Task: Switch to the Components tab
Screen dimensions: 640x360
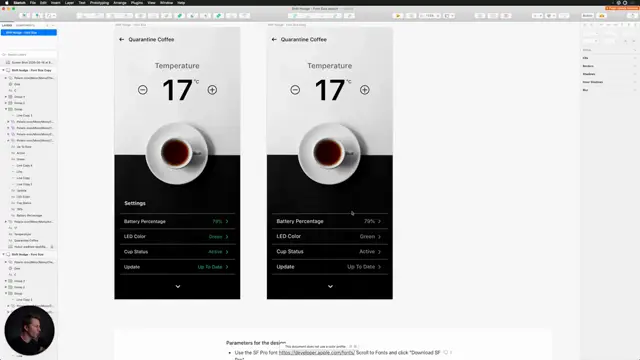Action: pos(25,25)
